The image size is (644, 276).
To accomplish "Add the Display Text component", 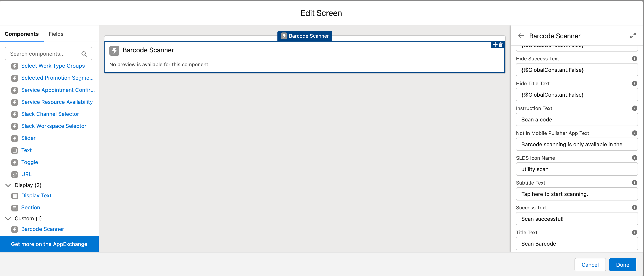I will [36, 196].
